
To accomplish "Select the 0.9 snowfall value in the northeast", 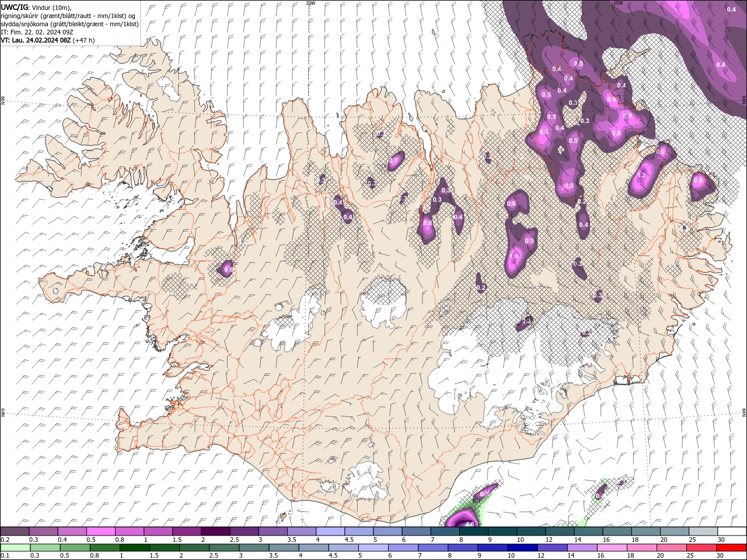I will click(627, 116).
